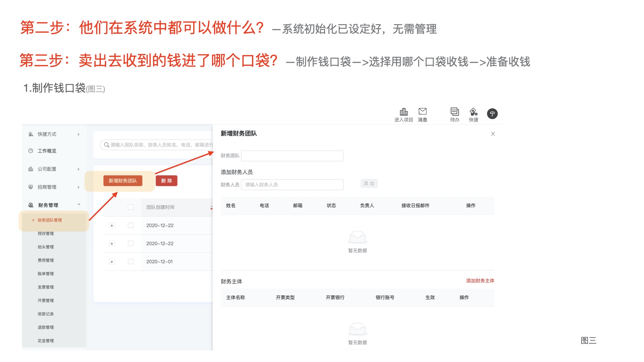The height and width of the screenshot is (362, 644).
Task: Expand the 公司配置 menu
Action: [x=78, y=169]
